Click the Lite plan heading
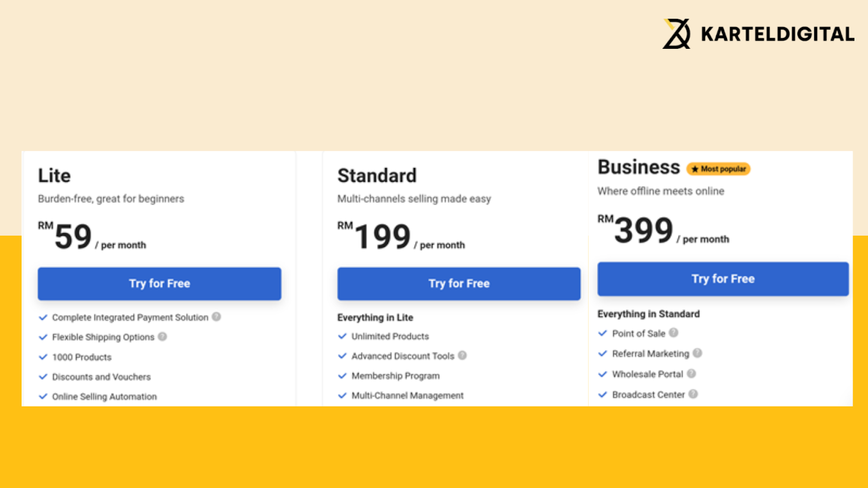The image size is (868, 488). (54, 176)
